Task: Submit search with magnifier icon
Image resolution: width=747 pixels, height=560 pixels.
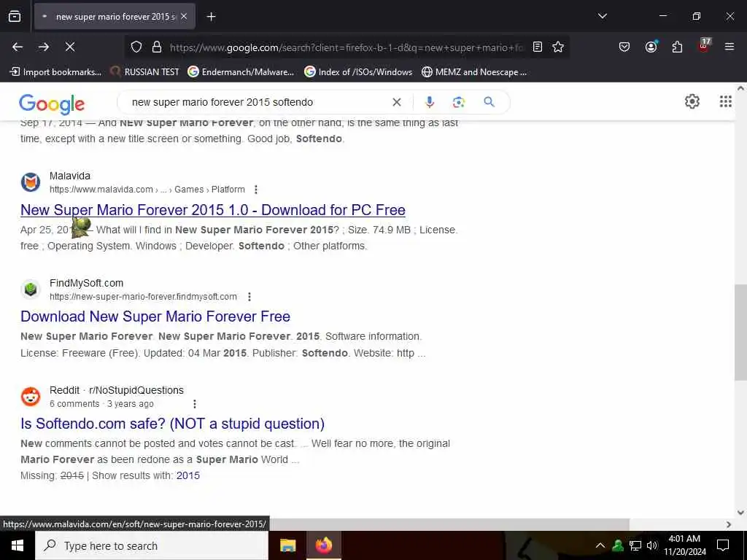Action: pos(489,102)
